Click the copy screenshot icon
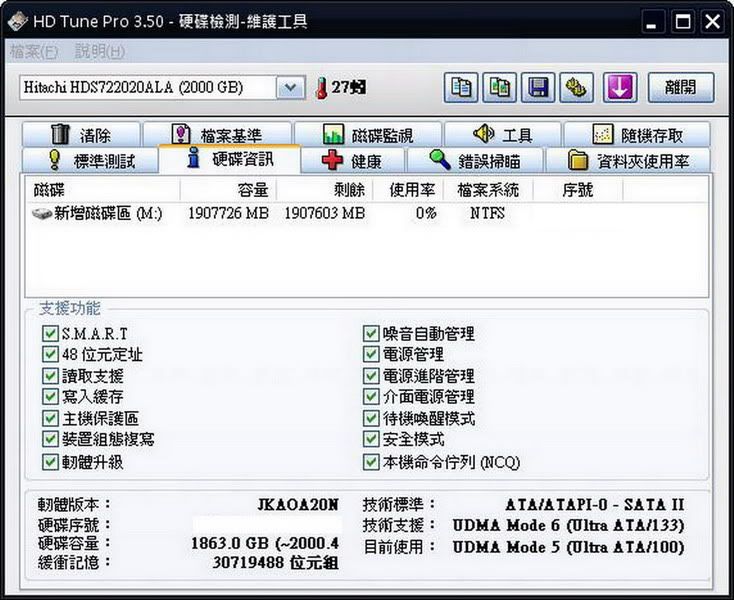The height and width of the screenshot is (600, 734). click(x=500, y=87)
